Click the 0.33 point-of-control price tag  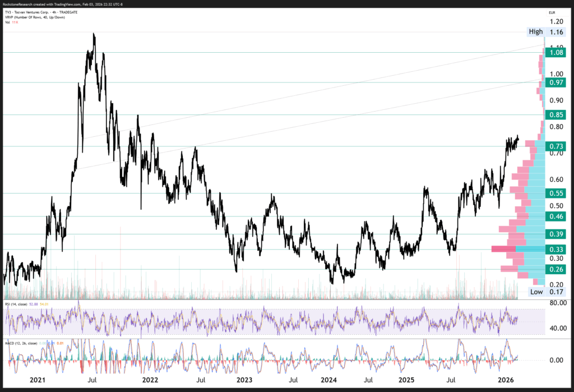(556, 249)
